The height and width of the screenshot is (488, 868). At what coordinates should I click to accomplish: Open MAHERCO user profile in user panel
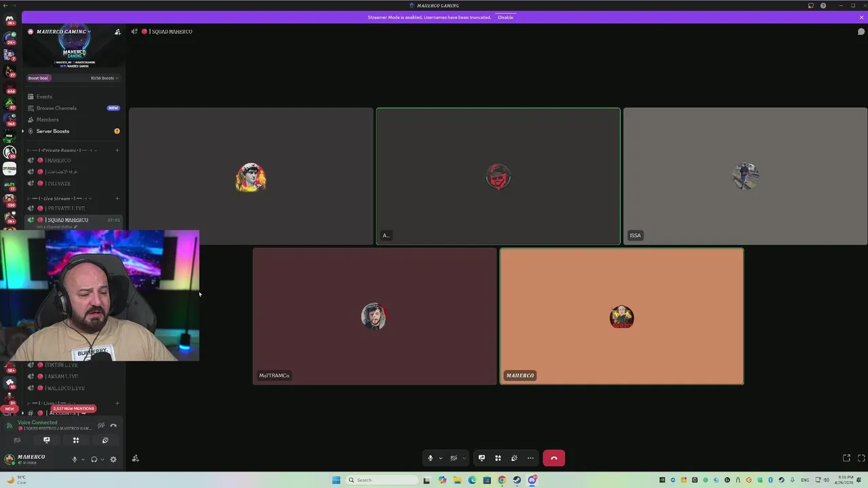[x=26, y=460]
